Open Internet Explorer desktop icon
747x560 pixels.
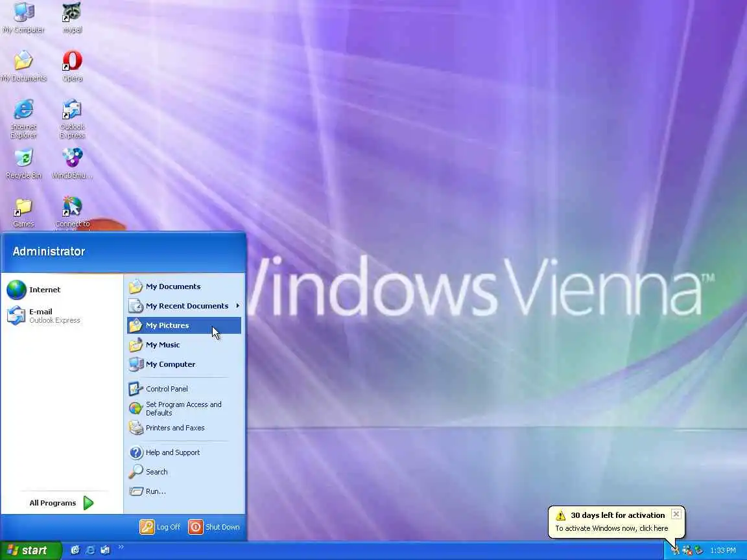[23, 119]
